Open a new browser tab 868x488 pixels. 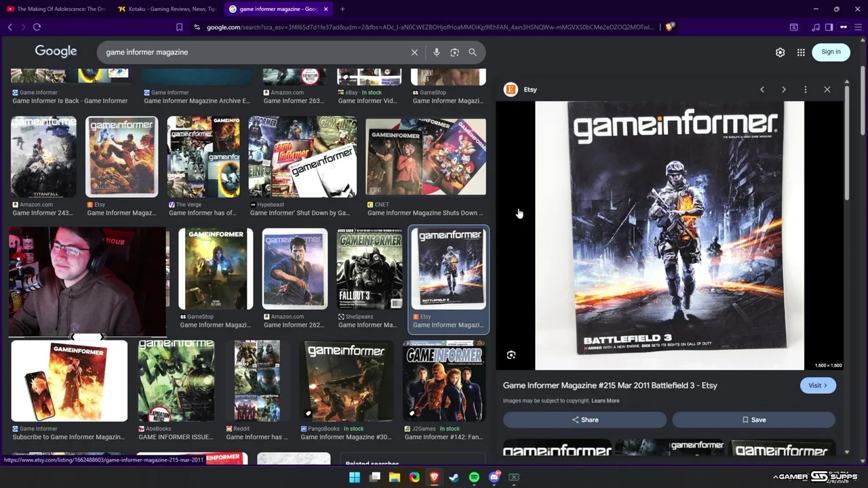coord(342,9)
